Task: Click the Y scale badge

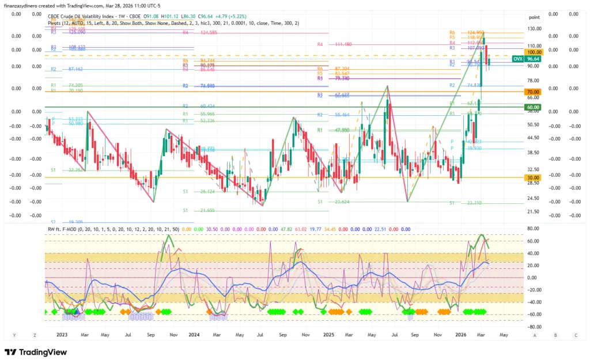Action: coord(14,335)
